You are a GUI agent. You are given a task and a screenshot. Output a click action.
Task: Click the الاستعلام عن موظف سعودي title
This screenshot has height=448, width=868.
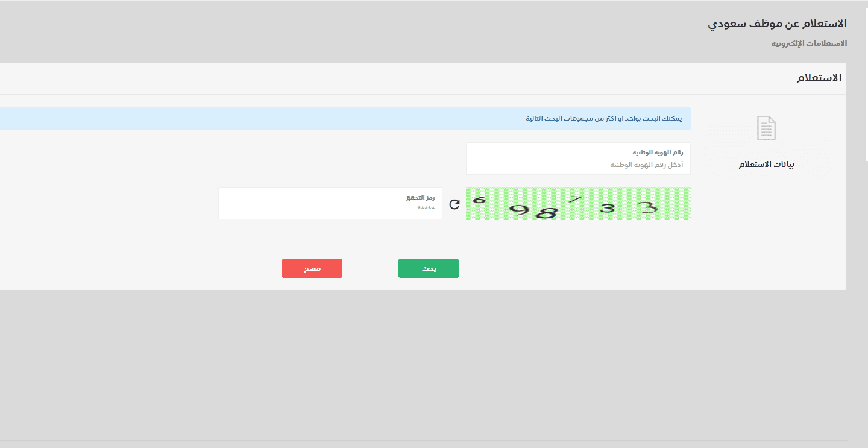pyautogui.click(x=778, y=24)
